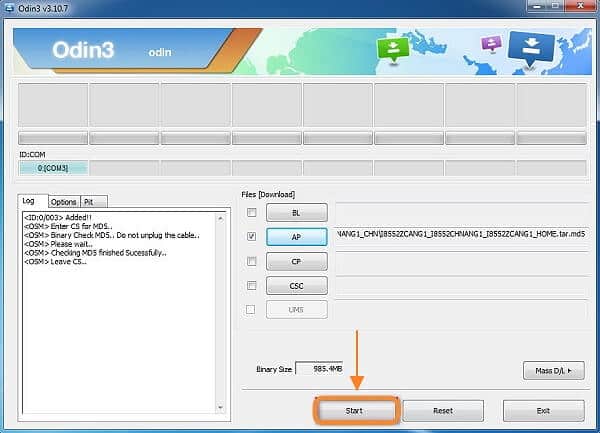
Task: Click the ID:COM label
Action: 32,155
